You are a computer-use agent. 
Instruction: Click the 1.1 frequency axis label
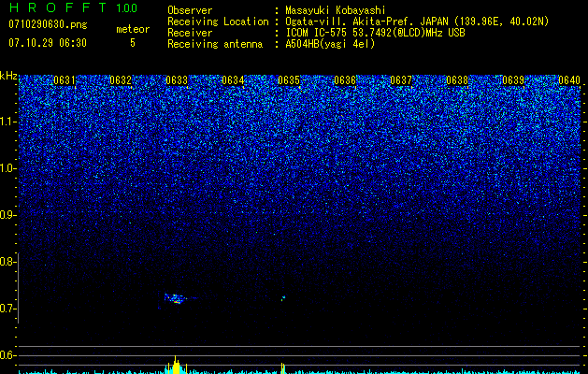pyautogui.click(x=7, y=122)
